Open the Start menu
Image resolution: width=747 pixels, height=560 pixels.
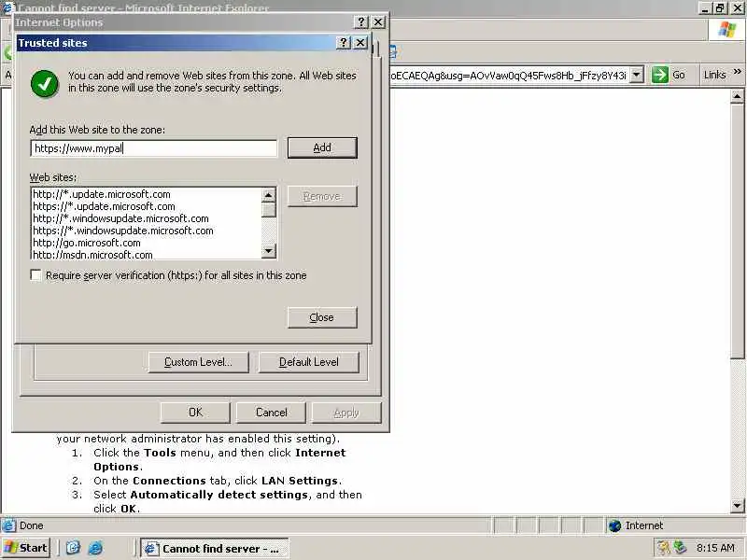(x=26, y=548)
